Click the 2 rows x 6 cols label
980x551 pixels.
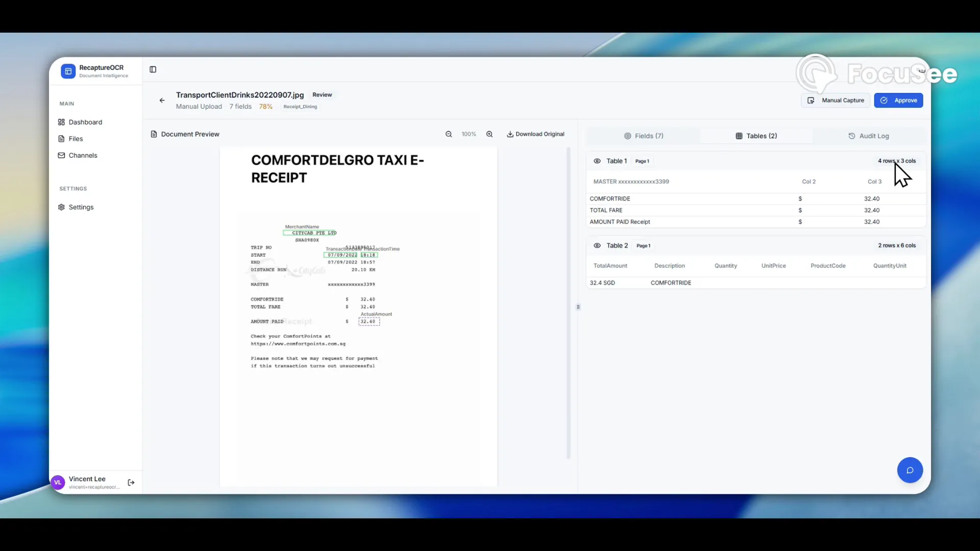897,245
